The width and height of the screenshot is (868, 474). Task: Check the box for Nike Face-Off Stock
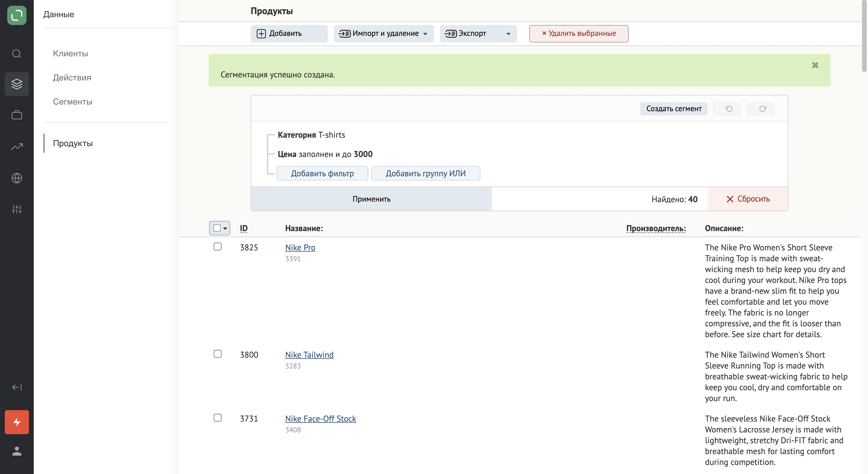(217, 418)
